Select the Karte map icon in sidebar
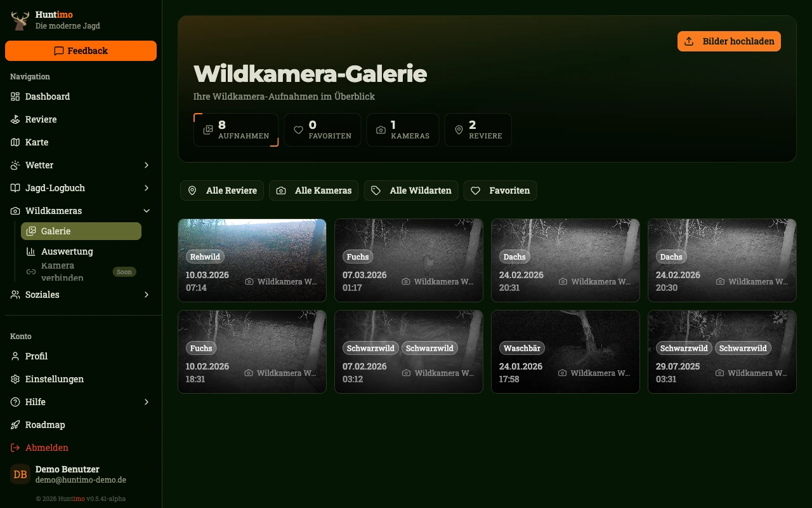This screenshot has height=508, width=812. [14, 142]
